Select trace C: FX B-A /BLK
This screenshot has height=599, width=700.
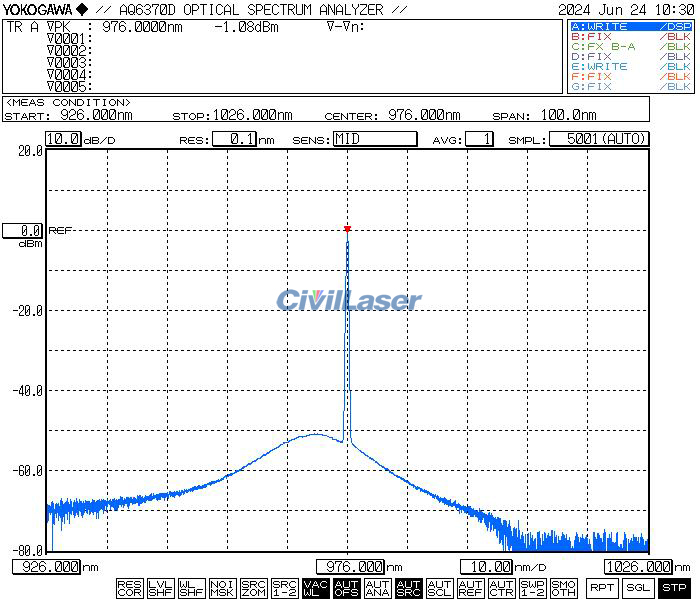point(631,46)
